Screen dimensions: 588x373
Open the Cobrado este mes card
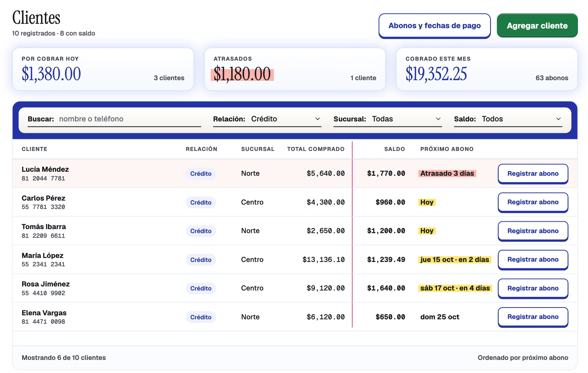point(487,69)
